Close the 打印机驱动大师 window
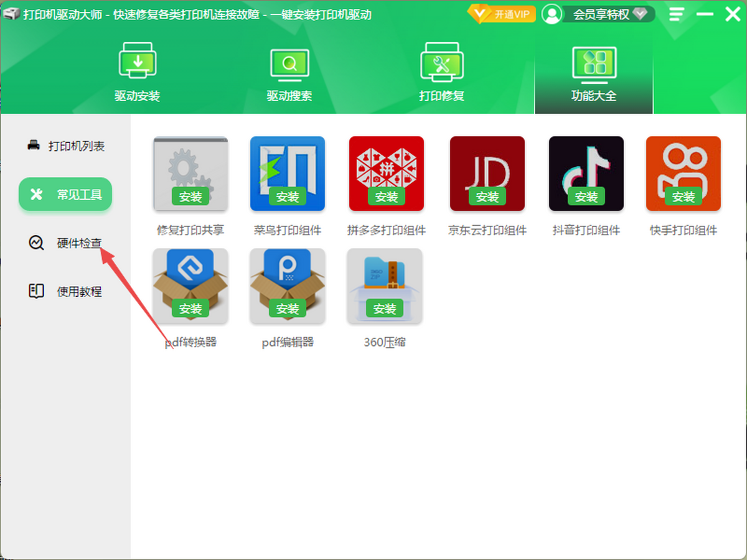Viewport: 747px width, 560px height. click(x=733, y=14)
